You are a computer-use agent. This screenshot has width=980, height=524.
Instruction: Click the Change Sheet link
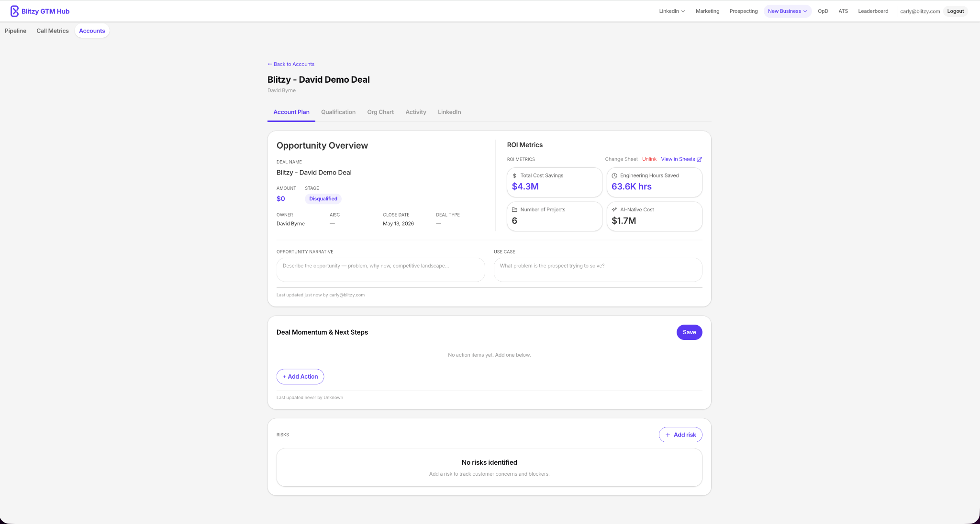coord(621,159)
